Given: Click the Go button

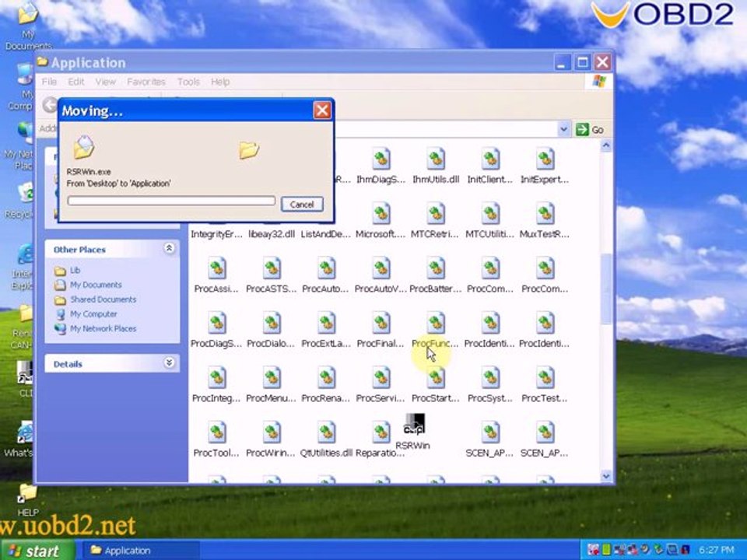Looking at the screenshot, I should (590, 130).
